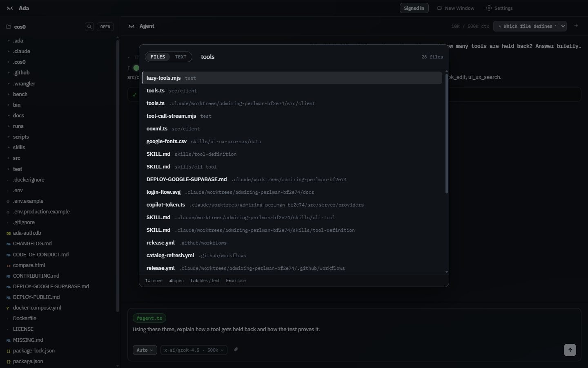This screenshot has width=588, height=368.
Task: Click the New Window icon
Action: (440, 8)
